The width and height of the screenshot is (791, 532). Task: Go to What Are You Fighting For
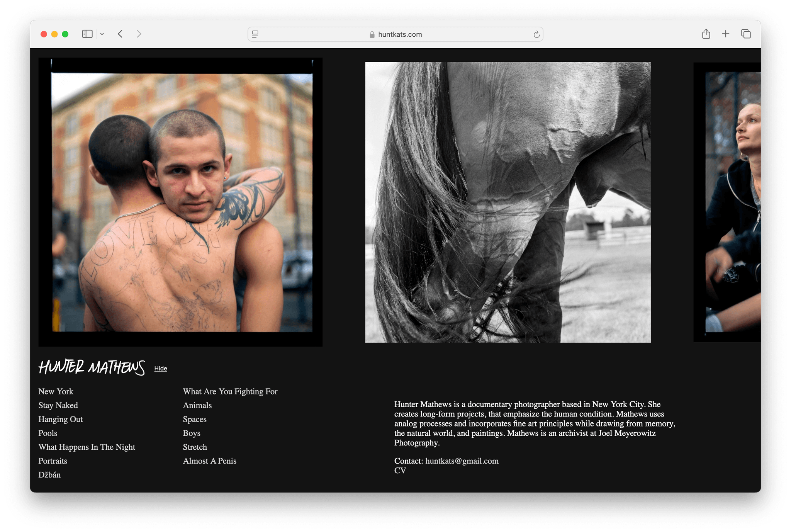pos(230,391)
